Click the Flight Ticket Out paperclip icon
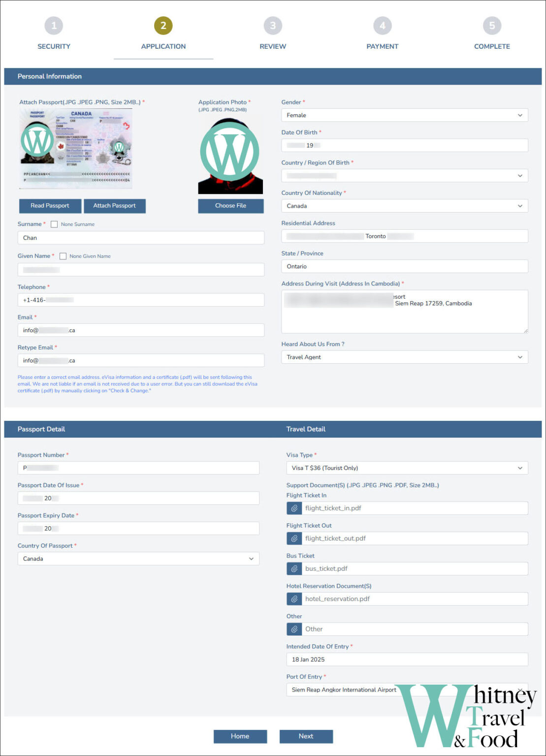Viewport: 546px width, 756px height. (294, 538)
